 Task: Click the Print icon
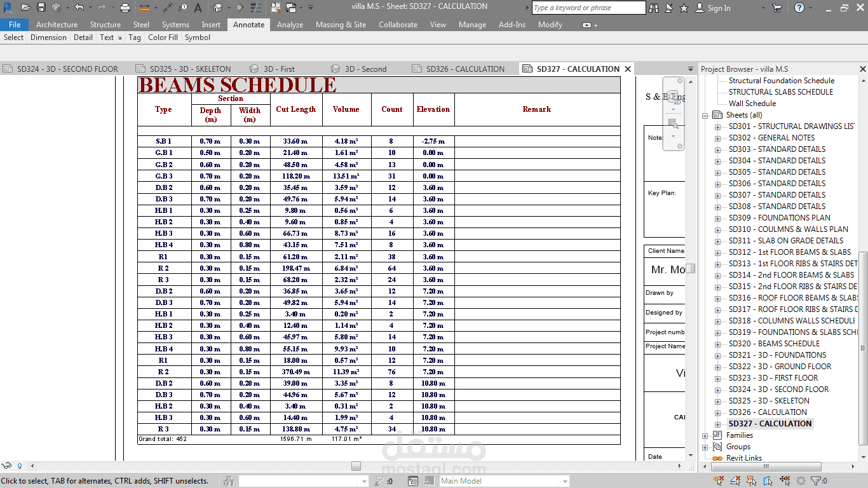click(x=125, y=8)
